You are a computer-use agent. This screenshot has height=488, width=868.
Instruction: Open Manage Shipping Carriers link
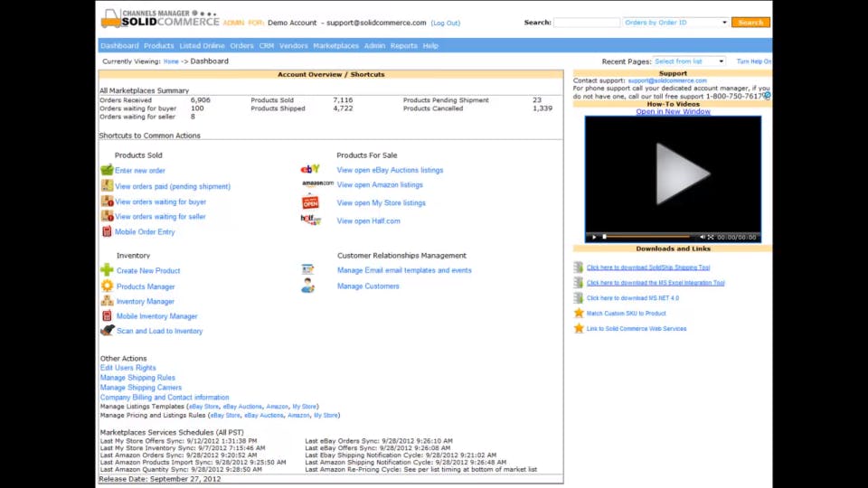[141, 388]
